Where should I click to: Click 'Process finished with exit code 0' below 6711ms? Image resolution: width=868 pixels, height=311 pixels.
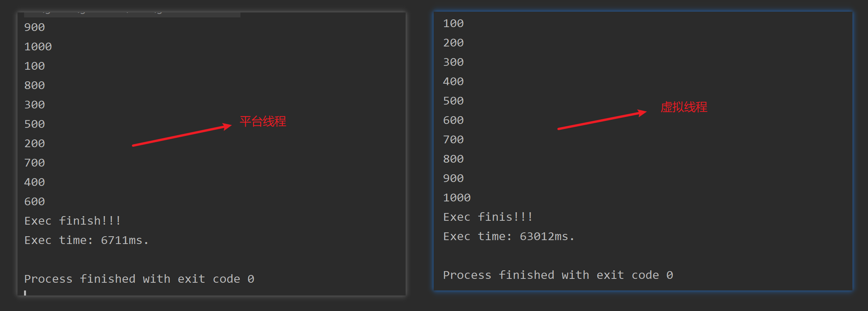coord(139,279)
